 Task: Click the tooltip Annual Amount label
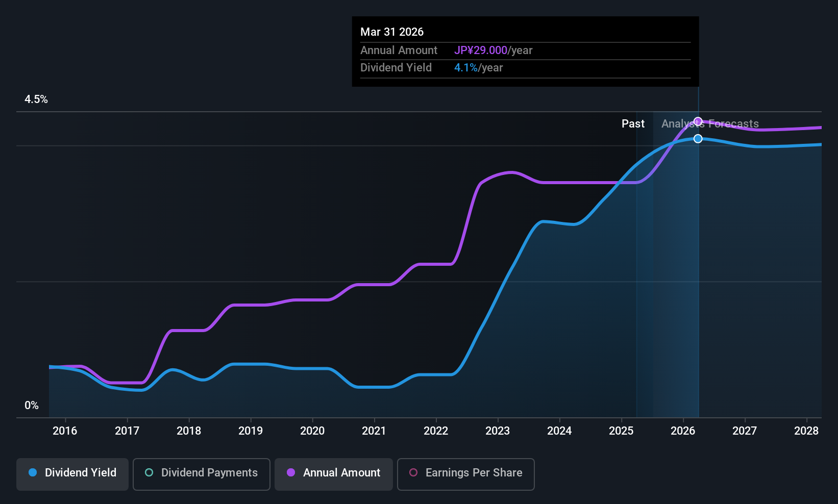coord(399,51)
